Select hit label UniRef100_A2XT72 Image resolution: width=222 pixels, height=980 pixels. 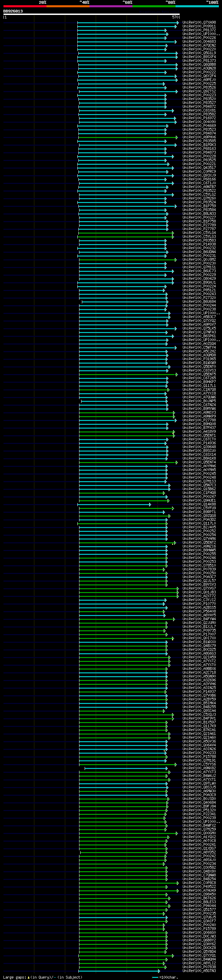click(199, 596)
